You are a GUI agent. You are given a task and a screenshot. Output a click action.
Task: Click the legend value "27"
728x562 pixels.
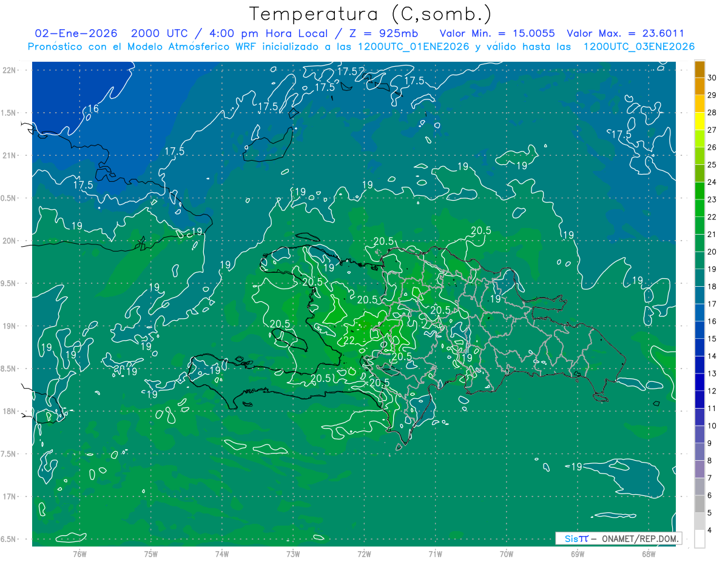click(712, 130)
